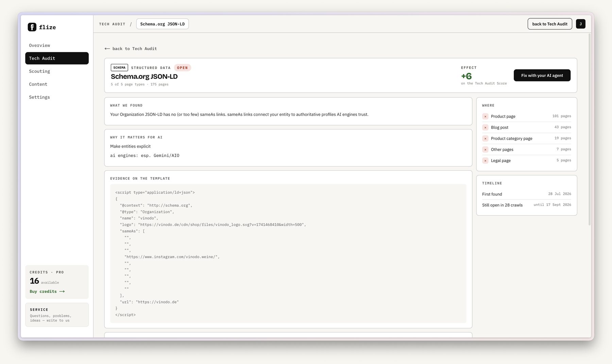Click the closing </script> tag line
This screenshot has width=612, height=364.
125,315
